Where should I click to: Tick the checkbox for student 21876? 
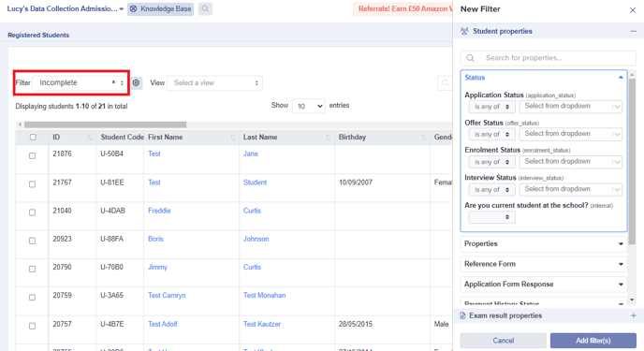click(x=32, y=155)
